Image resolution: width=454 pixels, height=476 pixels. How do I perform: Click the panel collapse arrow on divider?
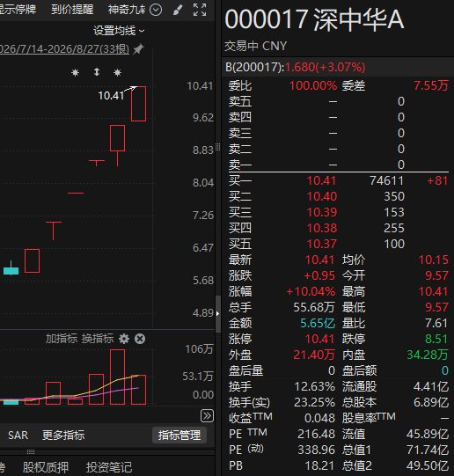click(x=217, y=313)
